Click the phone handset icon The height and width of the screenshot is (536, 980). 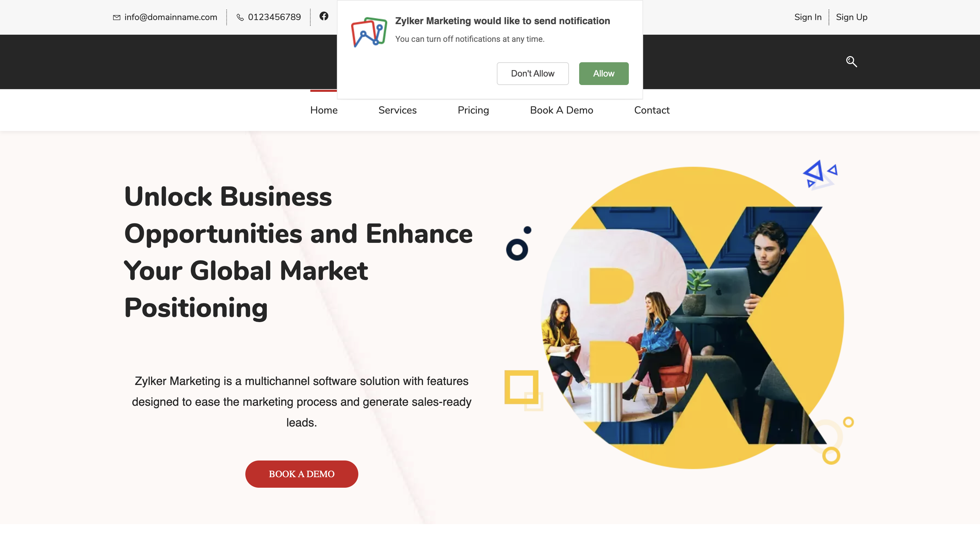[240, 17]
